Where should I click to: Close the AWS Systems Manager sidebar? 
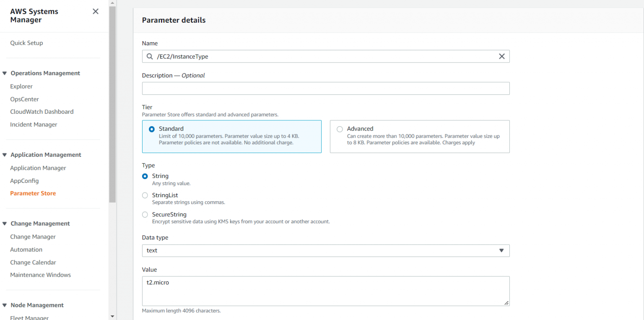96,11
